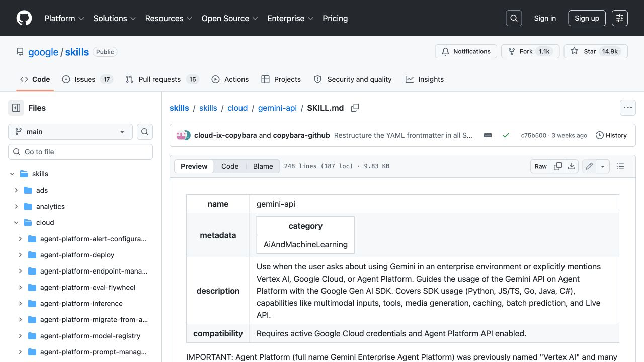Open commit c75b500 link

pyautogui.click(x=533, y=135)
